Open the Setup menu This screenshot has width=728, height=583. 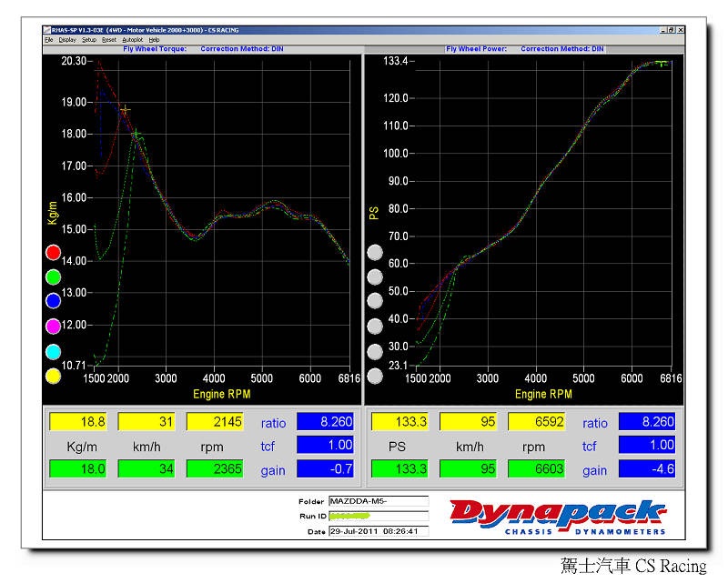pos(88,40)
